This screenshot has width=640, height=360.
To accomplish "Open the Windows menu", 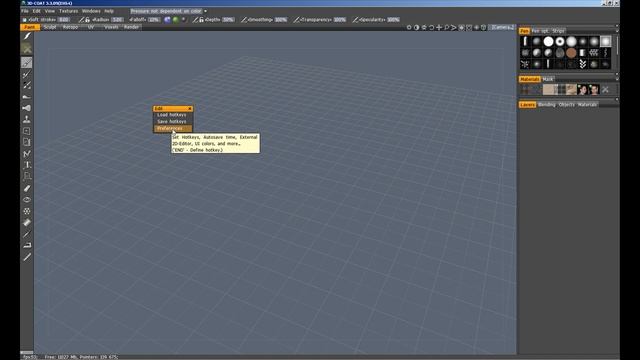I will (x=91, y=11).
